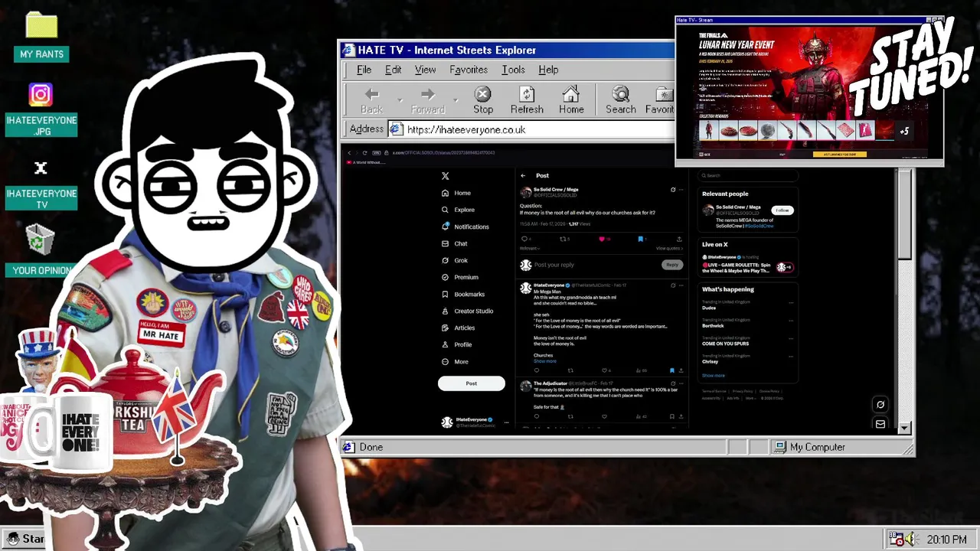
Task: Click the Refresh icon in browser toolbar
Action: [527, 94]
